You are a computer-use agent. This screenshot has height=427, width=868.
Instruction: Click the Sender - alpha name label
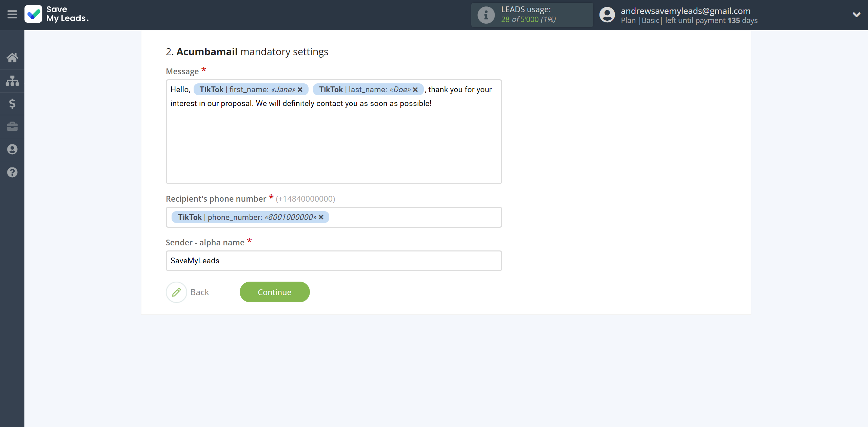205,243
